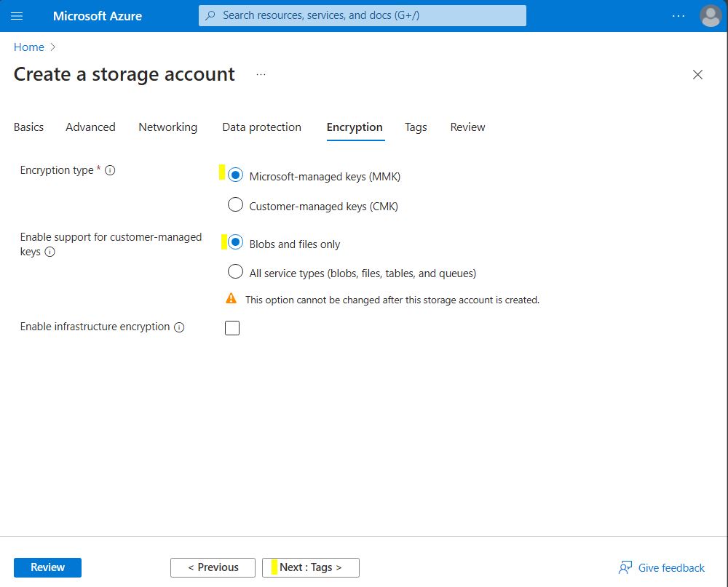This screenshot has width=728, height=587.
Task: Enable infrastructure encryption checkbox
Action: click(x=232, y=328)
